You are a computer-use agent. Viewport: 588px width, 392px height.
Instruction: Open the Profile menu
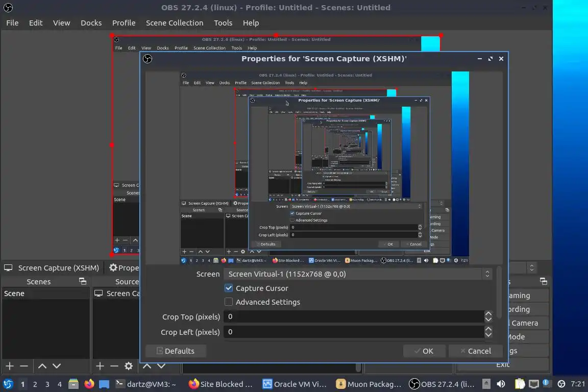coord(124,23)
